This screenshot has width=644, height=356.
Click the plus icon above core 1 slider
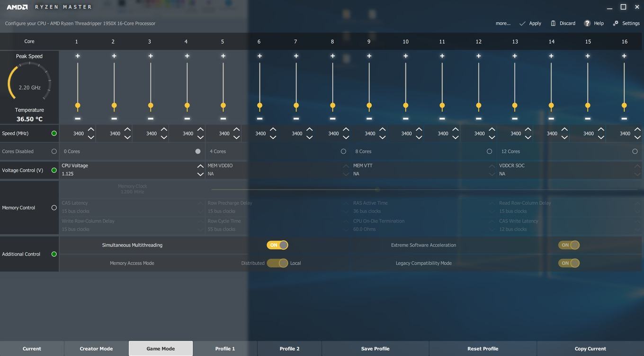tap(78, 56)
